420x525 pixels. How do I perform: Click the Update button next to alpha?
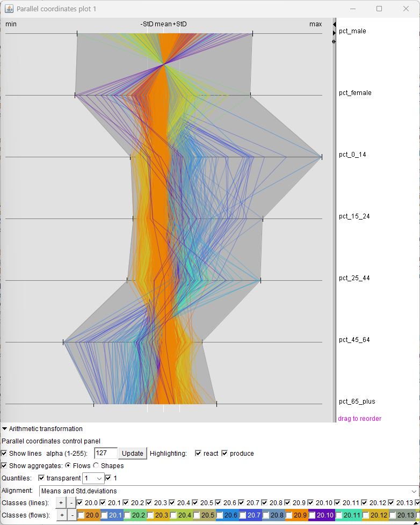(x=132, y=454)
